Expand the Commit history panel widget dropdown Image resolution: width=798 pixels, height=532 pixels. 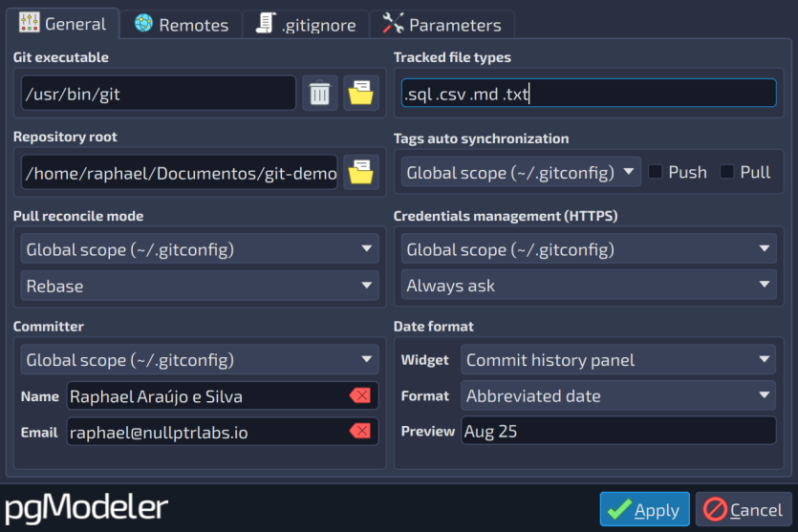coord(618,359)
